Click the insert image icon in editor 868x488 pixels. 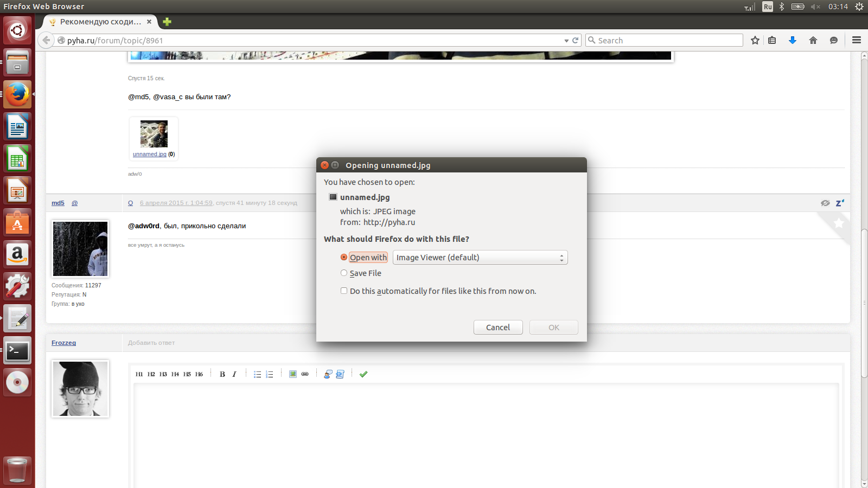tap(293, 374)
